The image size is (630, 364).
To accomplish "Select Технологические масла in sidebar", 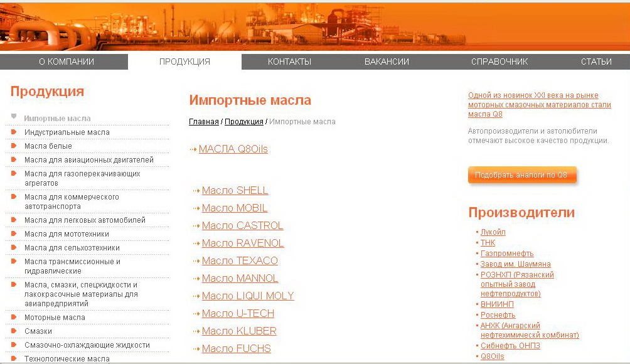I will coord(67,359).
